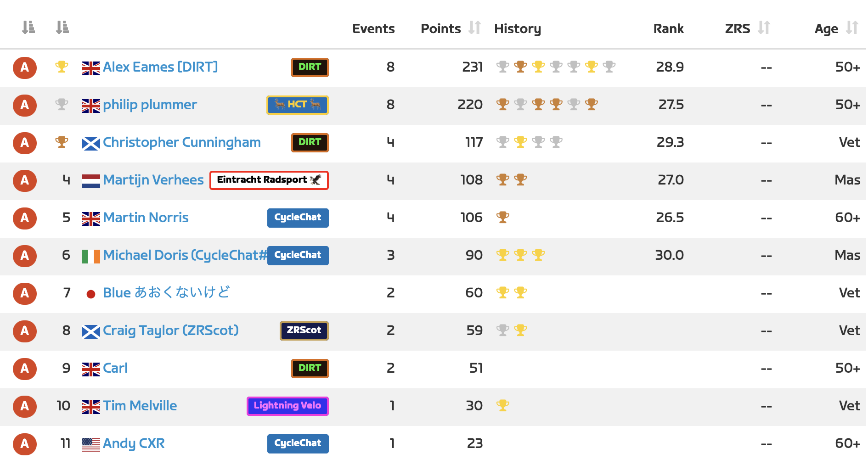Select the Lightning Velo team badge
Viewport: 868px width, 459px height.
tap(287, 406)
